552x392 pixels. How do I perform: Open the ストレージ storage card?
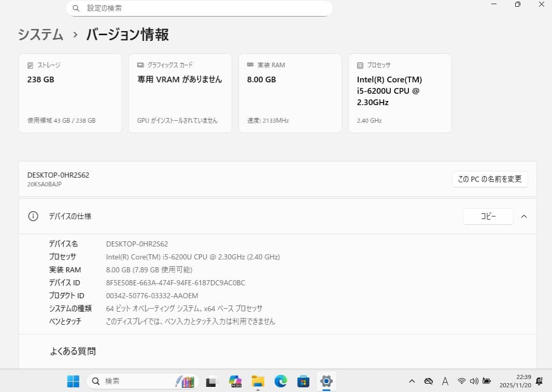point(70,92)
